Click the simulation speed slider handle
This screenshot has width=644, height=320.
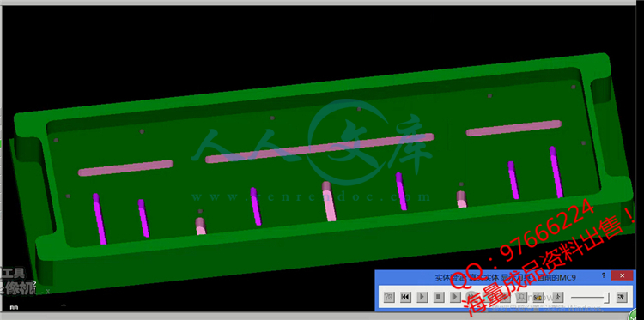coord(607,297)
